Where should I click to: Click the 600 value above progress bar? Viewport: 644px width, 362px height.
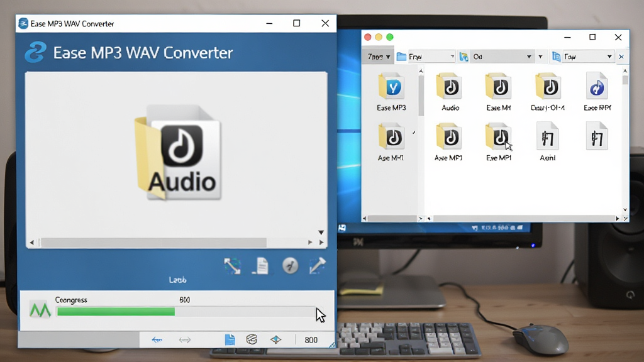click(185, 300)
